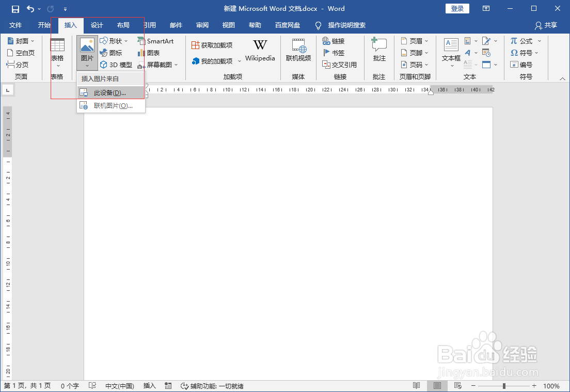Insert a Bookmark (书签)

click(x=334, y=53)
